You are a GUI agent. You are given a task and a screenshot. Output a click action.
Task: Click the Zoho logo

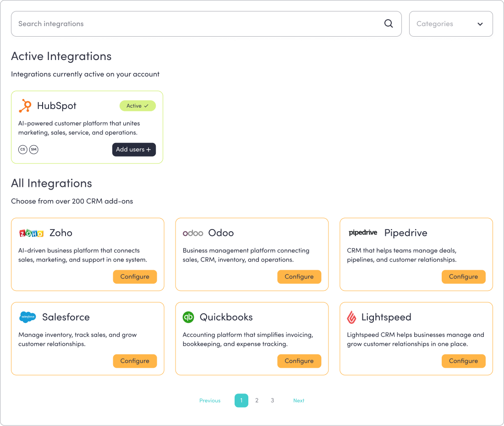point(31,233)
